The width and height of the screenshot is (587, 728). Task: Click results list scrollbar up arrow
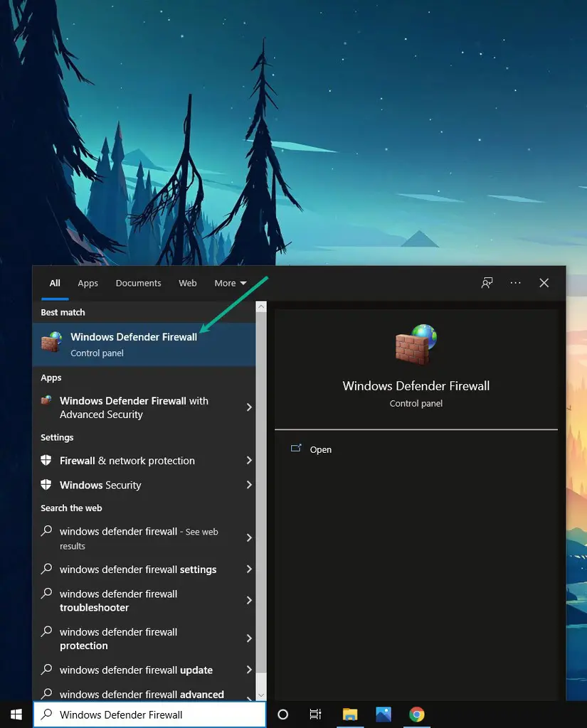pos(261,306)
